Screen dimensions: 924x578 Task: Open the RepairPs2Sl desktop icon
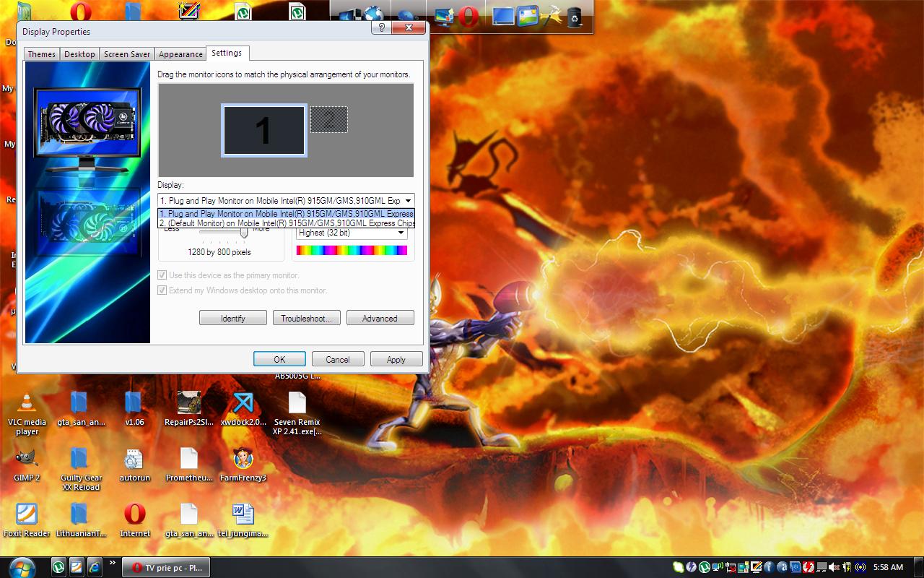pos(189,408)
